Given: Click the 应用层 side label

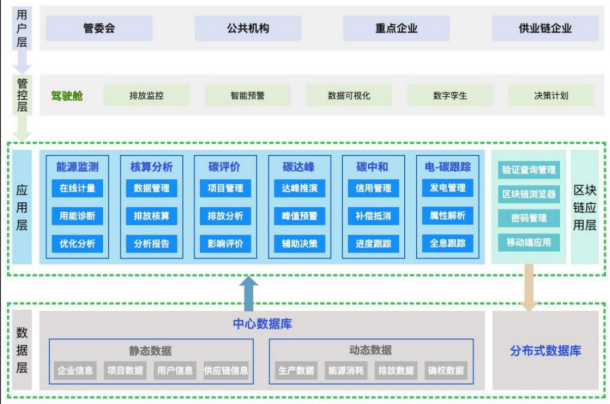Looking at the screenshot, I should click(x=22, y=207).
